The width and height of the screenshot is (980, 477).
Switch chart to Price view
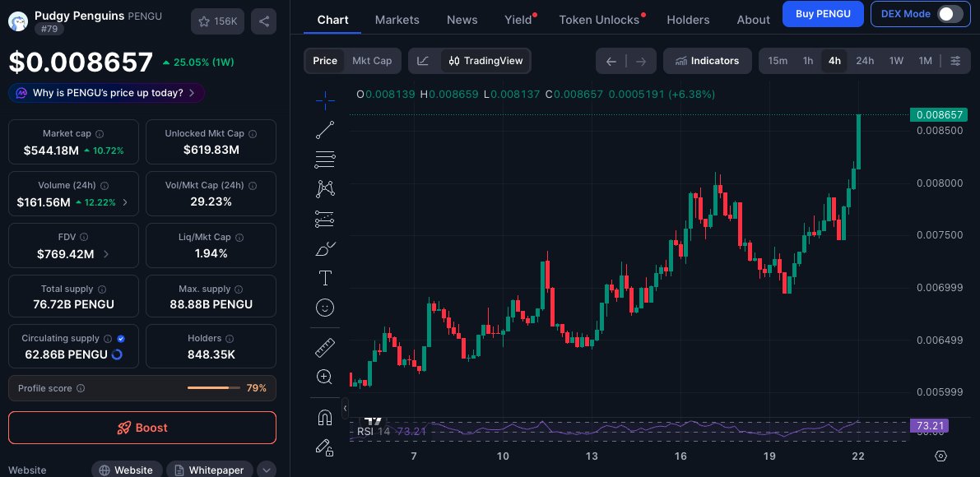[325, 61]
